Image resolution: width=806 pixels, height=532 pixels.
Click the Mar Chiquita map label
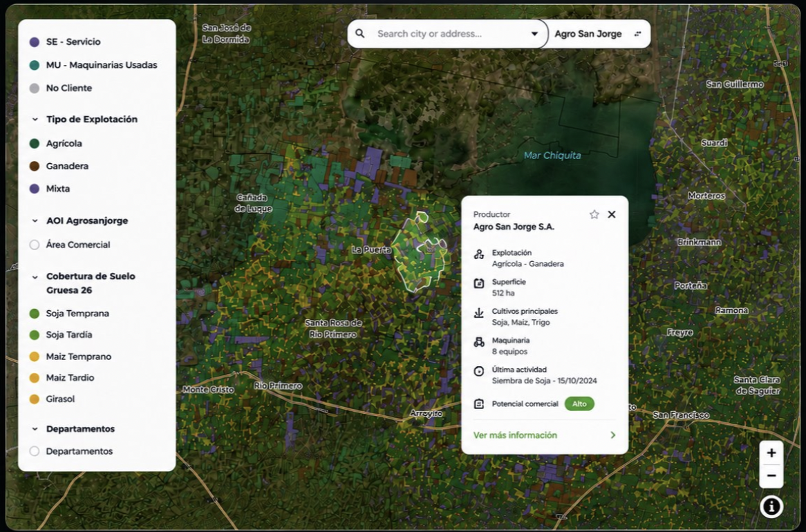coord(552,155)
